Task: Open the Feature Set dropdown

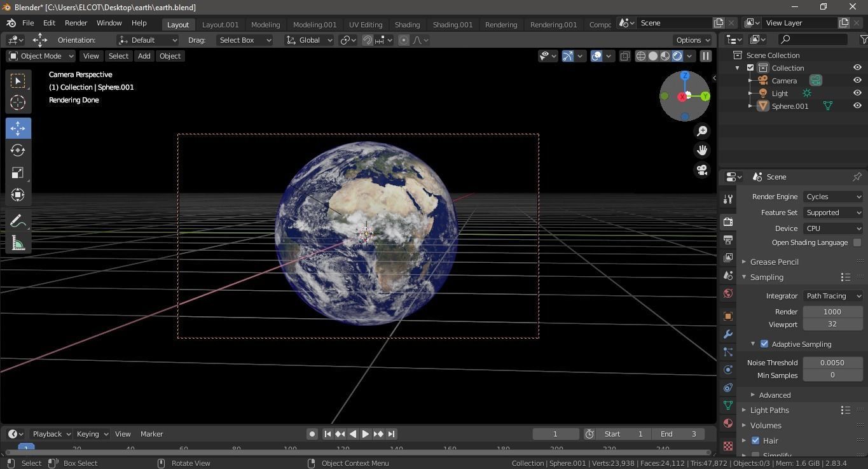Action: click(833, 213)
